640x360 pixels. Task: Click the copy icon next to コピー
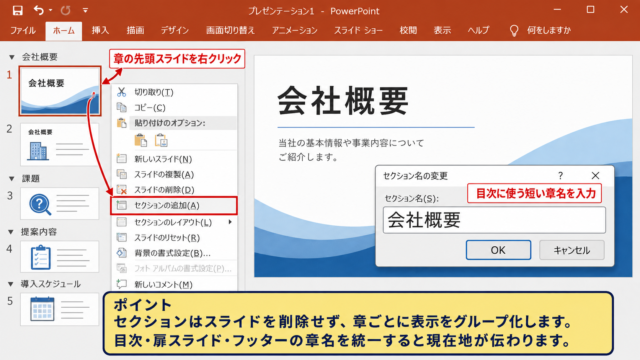pyautogui.click(x=122, y=107)
